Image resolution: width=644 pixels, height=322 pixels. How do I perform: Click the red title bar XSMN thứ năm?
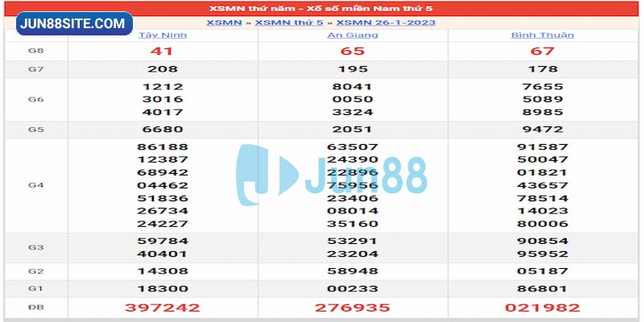(321, 8)
